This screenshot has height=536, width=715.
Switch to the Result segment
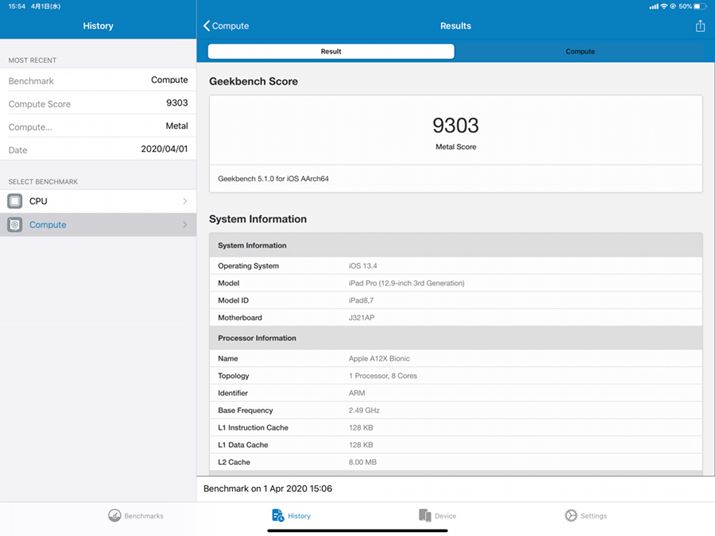(331, 51)
